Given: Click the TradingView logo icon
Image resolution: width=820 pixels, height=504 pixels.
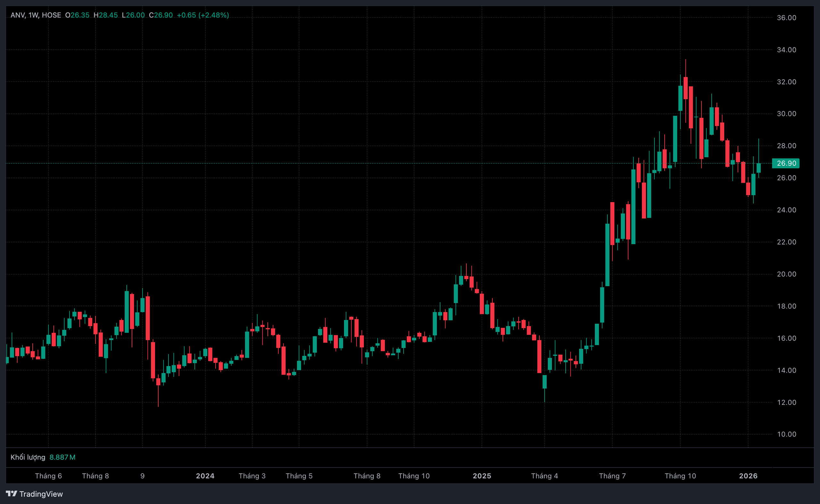Looking at the screenshot, I should point(11,493).
